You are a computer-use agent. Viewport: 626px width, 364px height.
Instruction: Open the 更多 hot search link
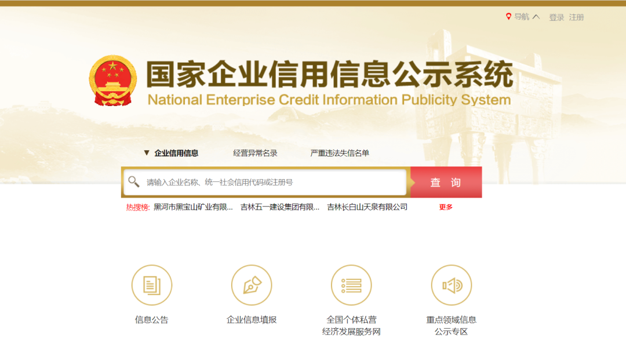click(446, 207)
